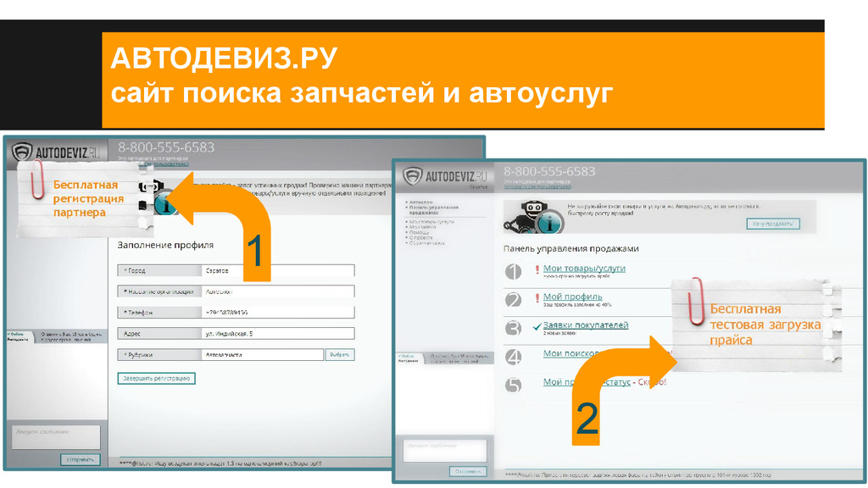Click the number 3 circle beside Заявки покупателей
868x488 pixels.
pyautogui.click(x=513, y=328)
